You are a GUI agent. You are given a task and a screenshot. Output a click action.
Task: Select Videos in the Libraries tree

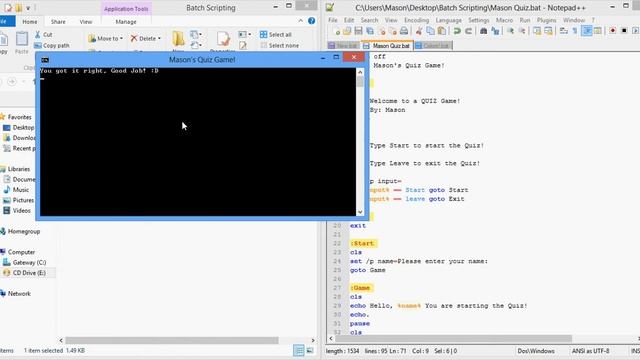tap(17, 211)
